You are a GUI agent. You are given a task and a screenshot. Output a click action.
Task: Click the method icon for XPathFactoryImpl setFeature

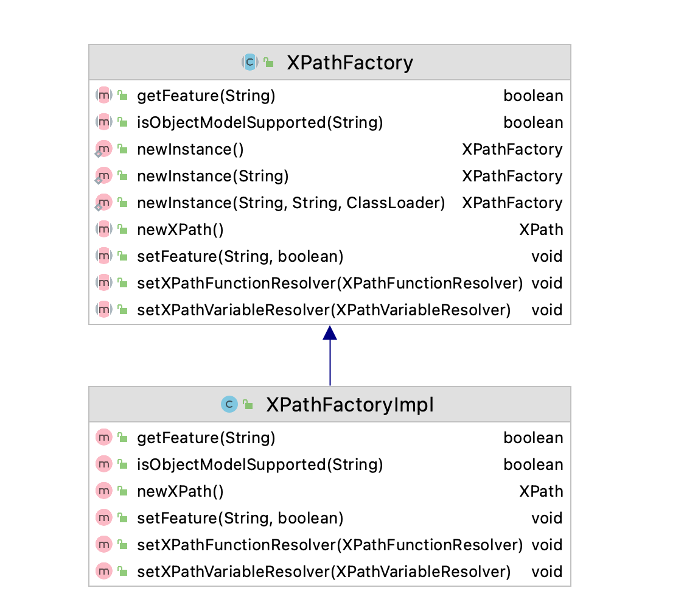[x=104, y=518]
